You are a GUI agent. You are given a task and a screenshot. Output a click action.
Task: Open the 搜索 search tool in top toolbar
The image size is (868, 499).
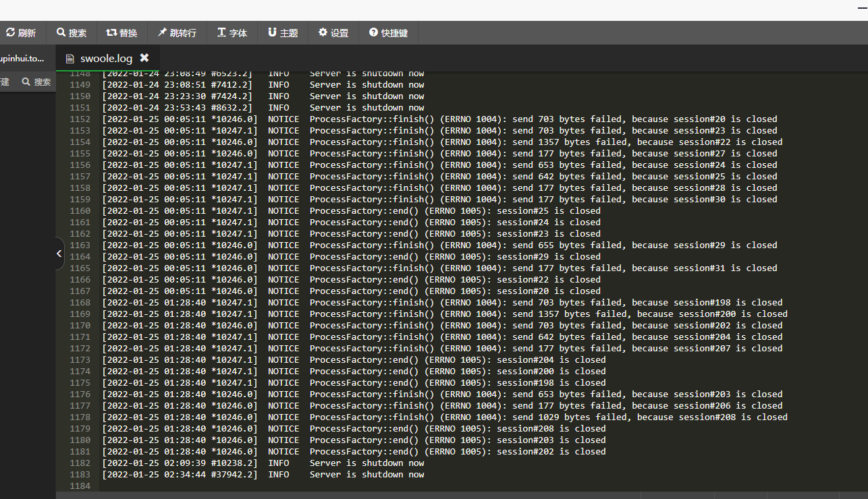[x=71, y=32]
